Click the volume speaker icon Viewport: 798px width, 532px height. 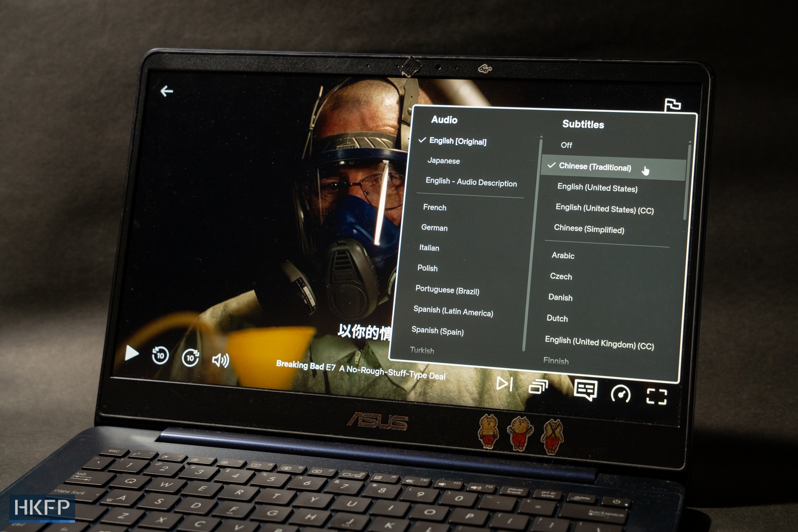coord(221,360)
